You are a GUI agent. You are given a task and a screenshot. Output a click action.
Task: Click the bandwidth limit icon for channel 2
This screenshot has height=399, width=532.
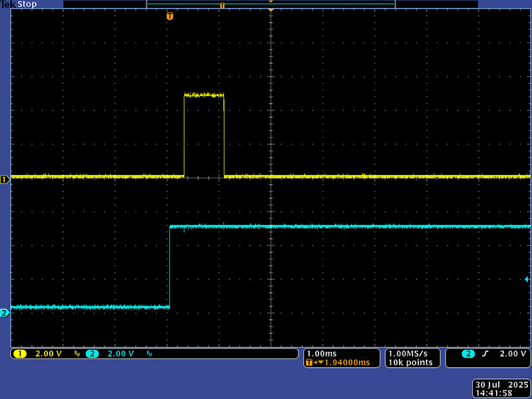(x=148, y=354)
